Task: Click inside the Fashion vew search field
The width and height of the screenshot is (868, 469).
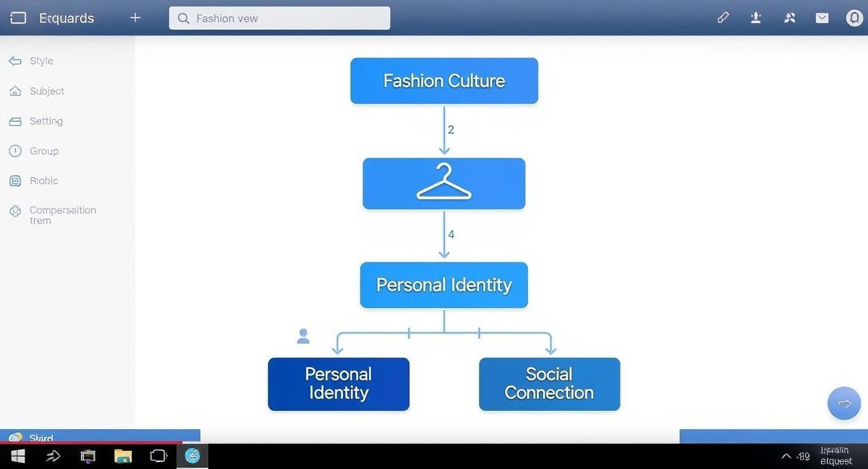Action: 279,18
